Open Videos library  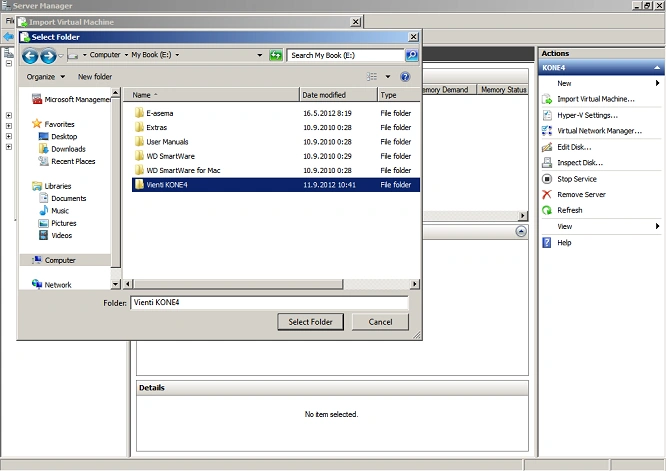click(56, 235)
